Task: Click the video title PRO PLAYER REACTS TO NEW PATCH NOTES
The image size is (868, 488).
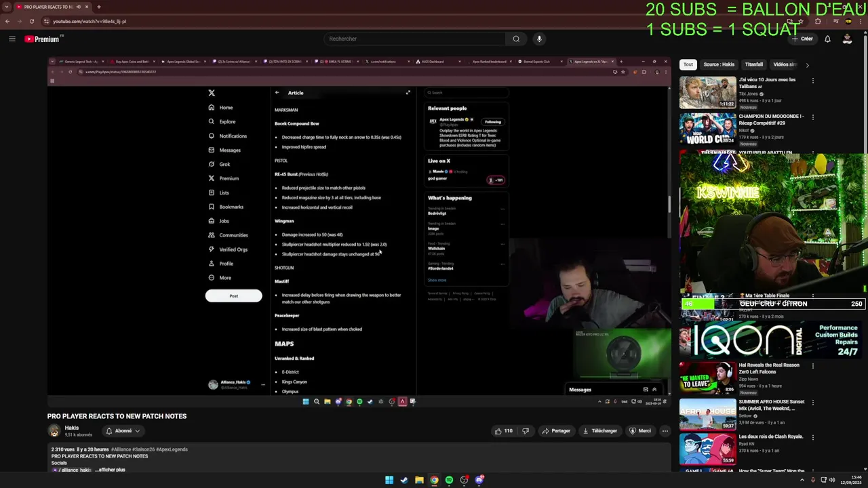Action: [x=117, y=416]
